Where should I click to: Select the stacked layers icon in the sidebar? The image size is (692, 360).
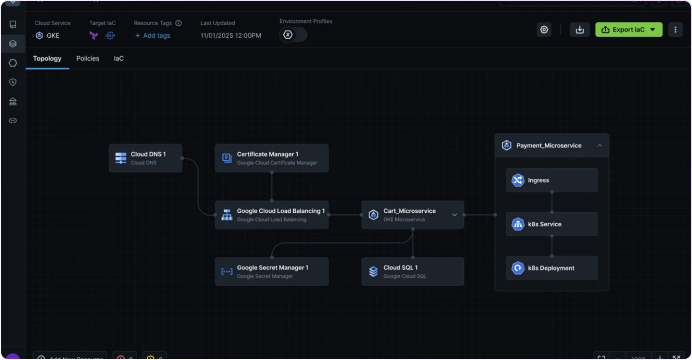click(x=13, y=44)
